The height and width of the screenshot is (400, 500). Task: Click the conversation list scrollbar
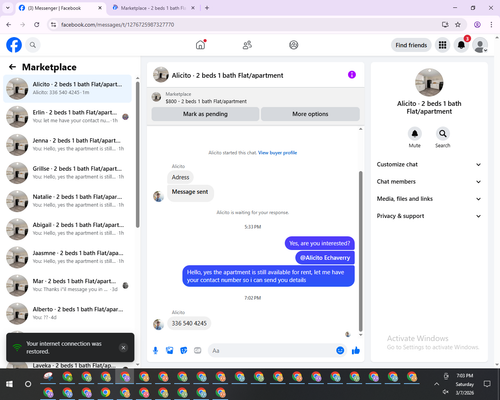coord(137,154)
